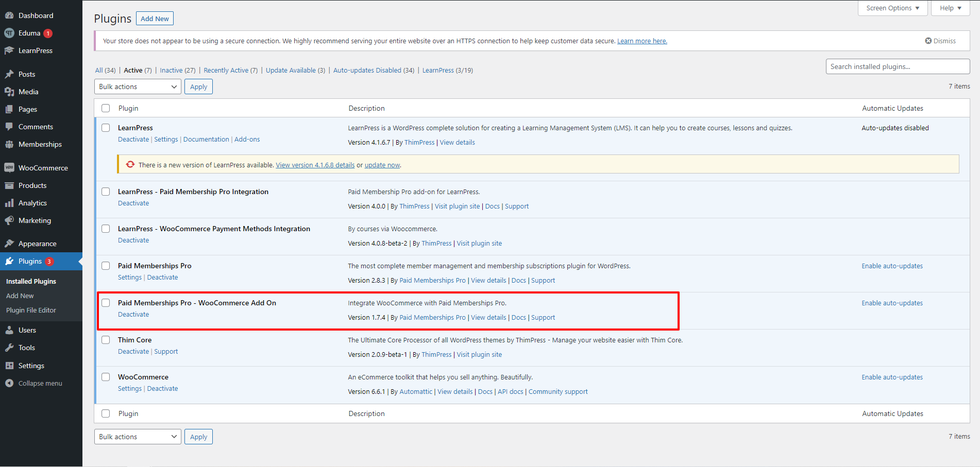
Task: Click the Pages icon
Action: (x=9, y=109)
